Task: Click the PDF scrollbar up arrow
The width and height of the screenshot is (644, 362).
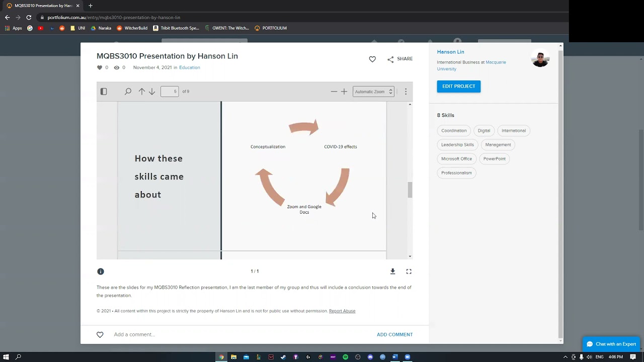Action: 410,104
